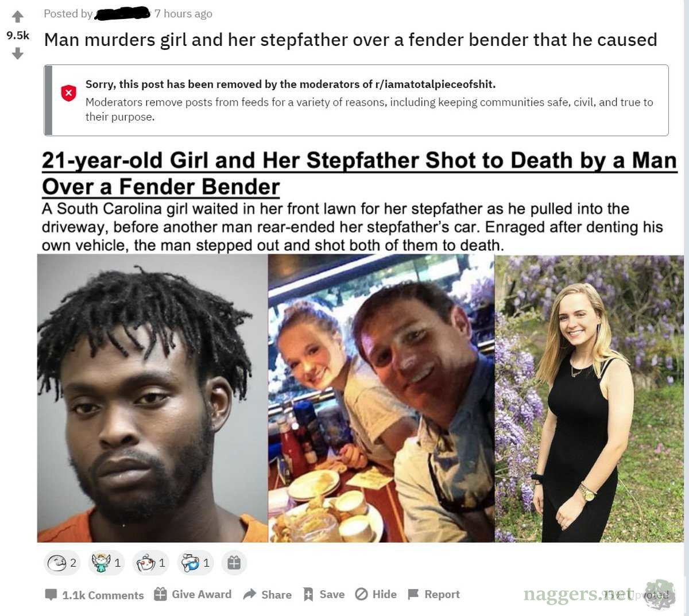Click the red removed-post shield icon
Image resolution: width=689 pixels, height=616 pixels.
69,93
